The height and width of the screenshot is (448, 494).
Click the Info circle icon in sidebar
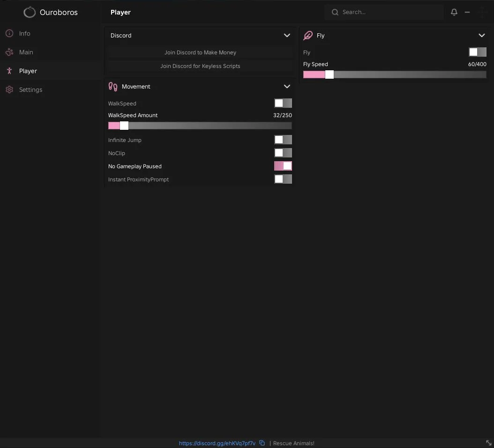pyautogui.click(x=9, y=33)
